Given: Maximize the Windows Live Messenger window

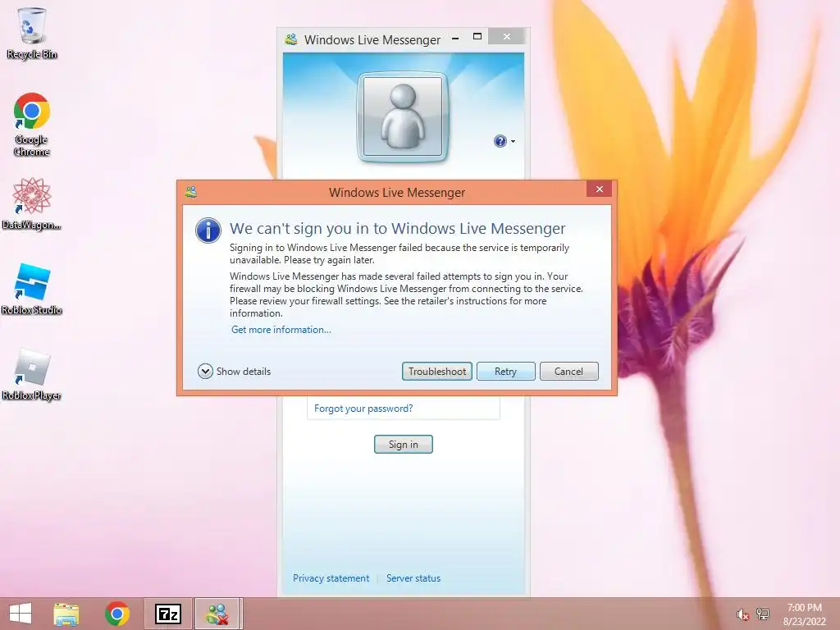Looking at the screenshot, I should point(477,37).
